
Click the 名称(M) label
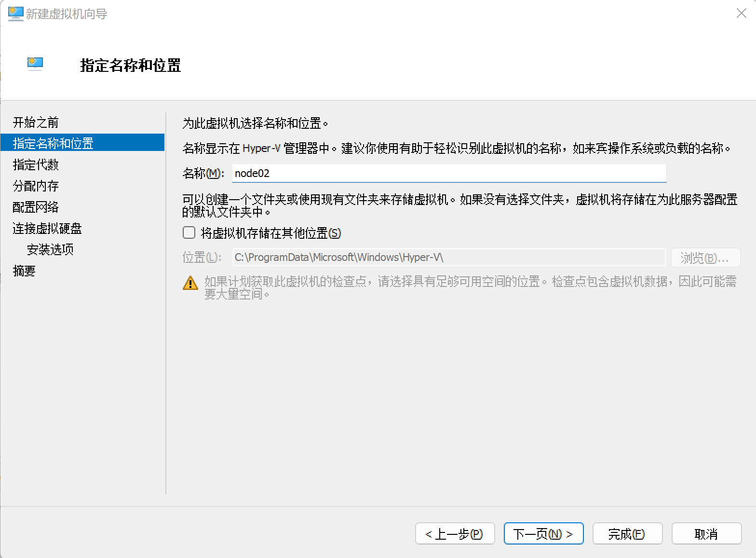pos(203,174)
